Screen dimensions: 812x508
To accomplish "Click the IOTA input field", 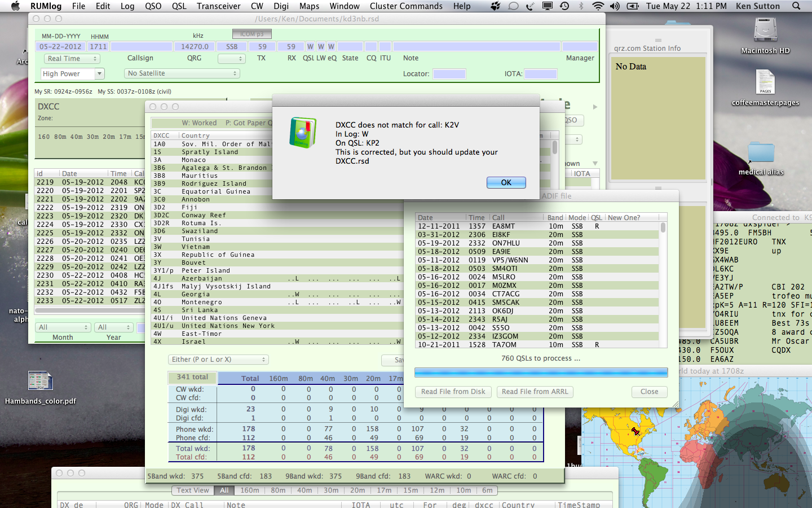I will (541, 74).
